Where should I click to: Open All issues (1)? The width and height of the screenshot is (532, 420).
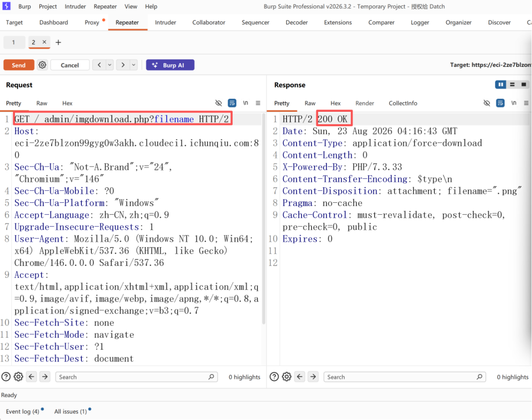point(71,411)
